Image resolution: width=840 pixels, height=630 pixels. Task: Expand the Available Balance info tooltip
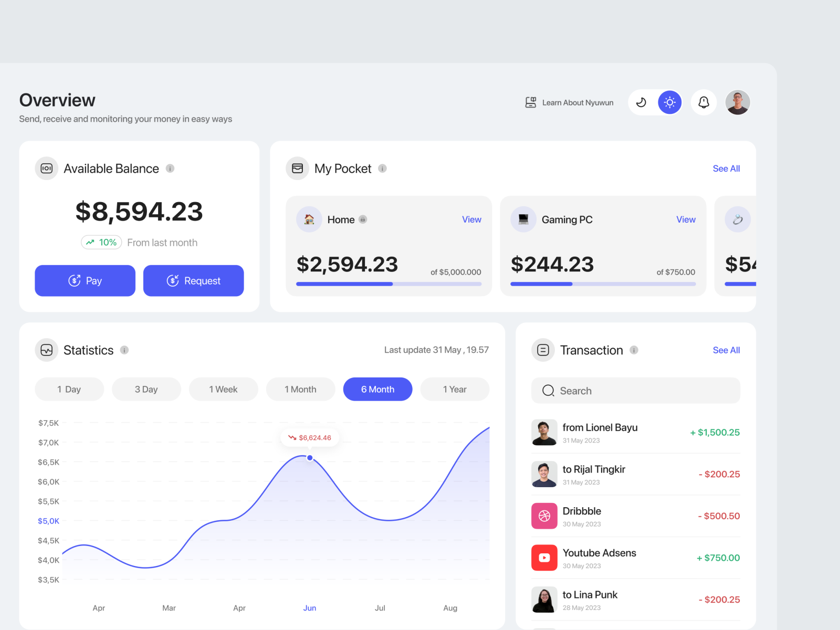pyautogui.click(x=170, y=169)
